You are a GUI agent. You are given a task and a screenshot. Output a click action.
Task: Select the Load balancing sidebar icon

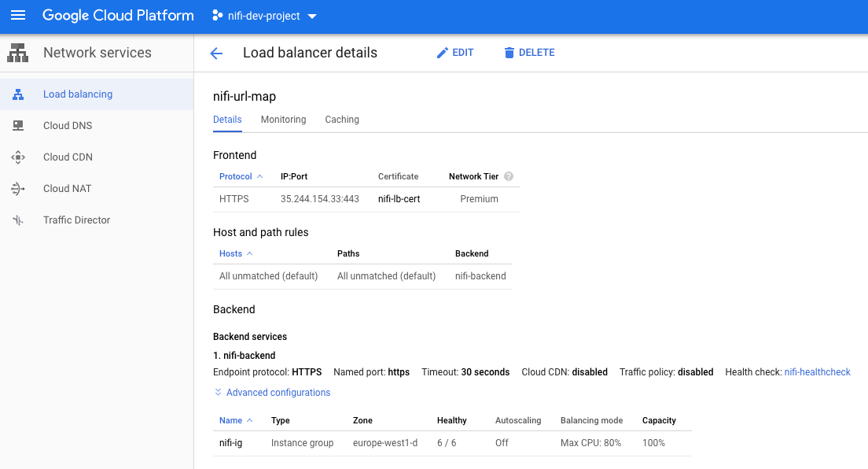[x=17, y=94]
